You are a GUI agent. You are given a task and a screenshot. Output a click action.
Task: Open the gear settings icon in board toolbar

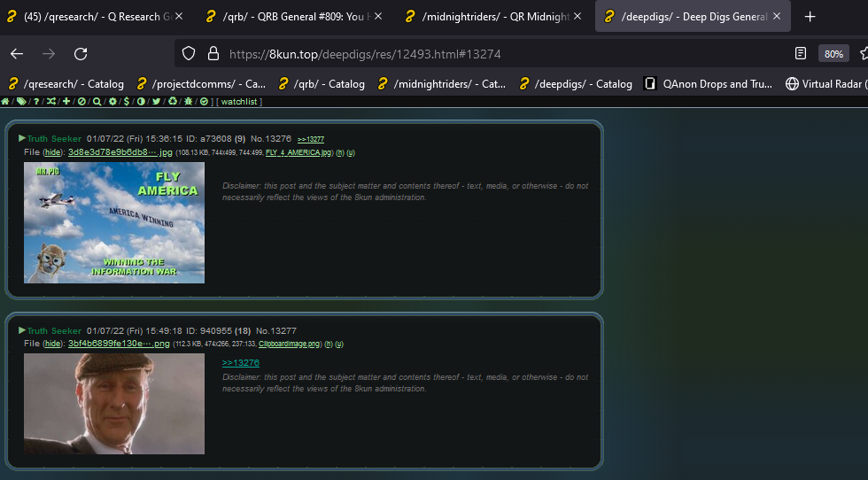[x=113, y=101]
